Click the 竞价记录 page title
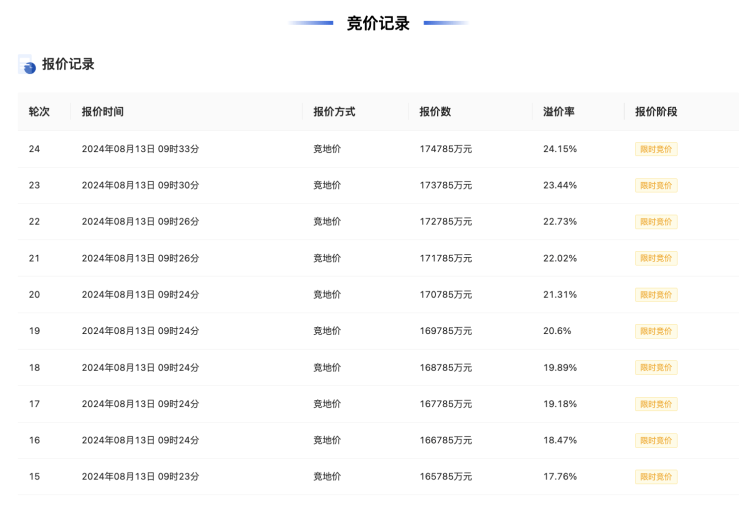This screenshot has width=740, height=508. click(x=378, y=23)
